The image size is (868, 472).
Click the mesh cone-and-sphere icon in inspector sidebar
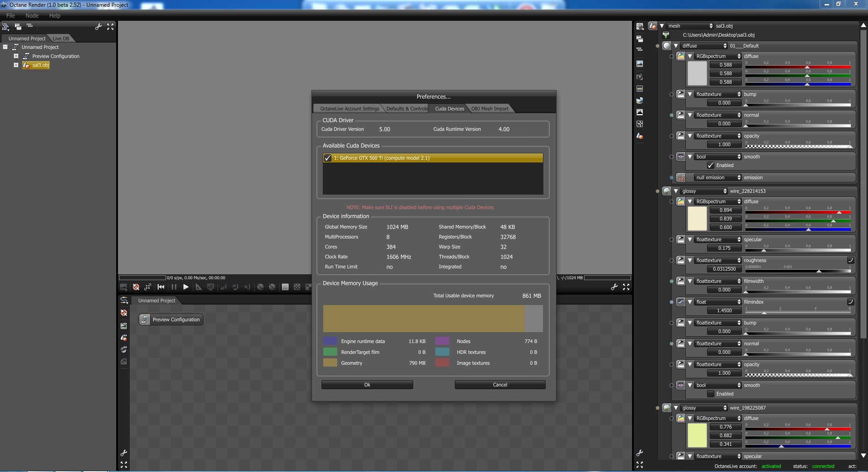point(640,136)
